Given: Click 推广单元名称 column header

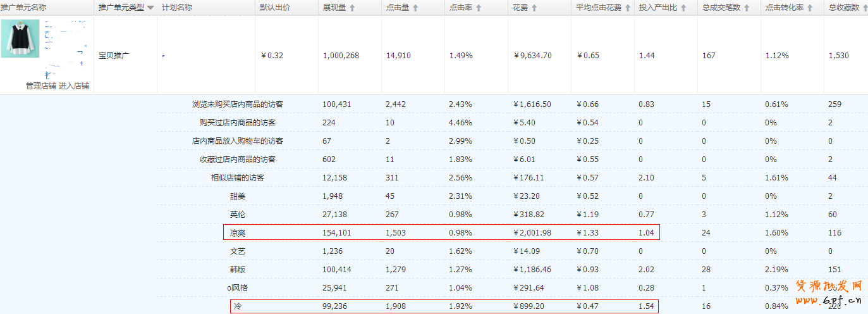Looking at the screenshot, I should pos(25,8).
